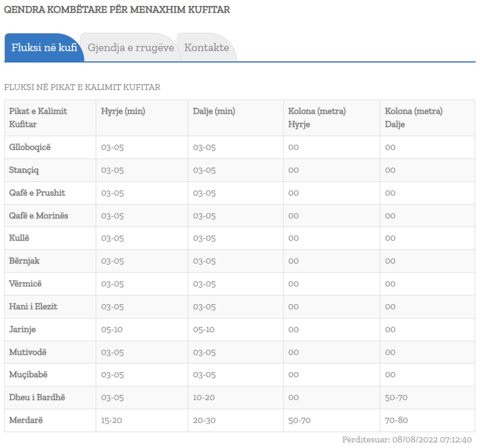480x448 pixels.
Task: Click the Pikat e Kalimit Kufitar header
Action: tap(38, 118)
